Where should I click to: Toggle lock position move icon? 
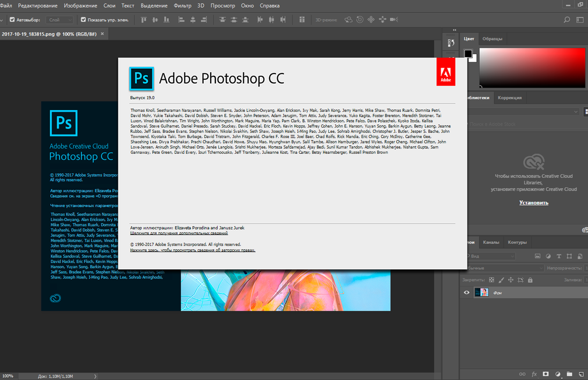click(511, 280)
